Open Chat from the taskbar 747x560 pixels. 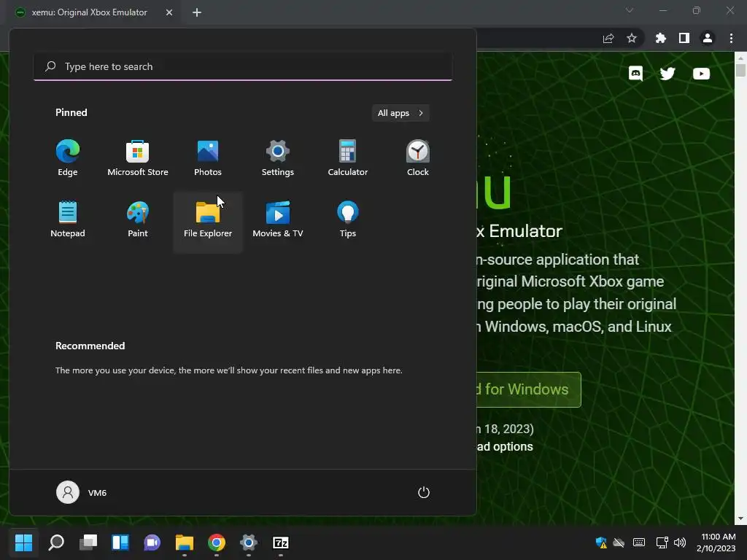pos(152,542)
